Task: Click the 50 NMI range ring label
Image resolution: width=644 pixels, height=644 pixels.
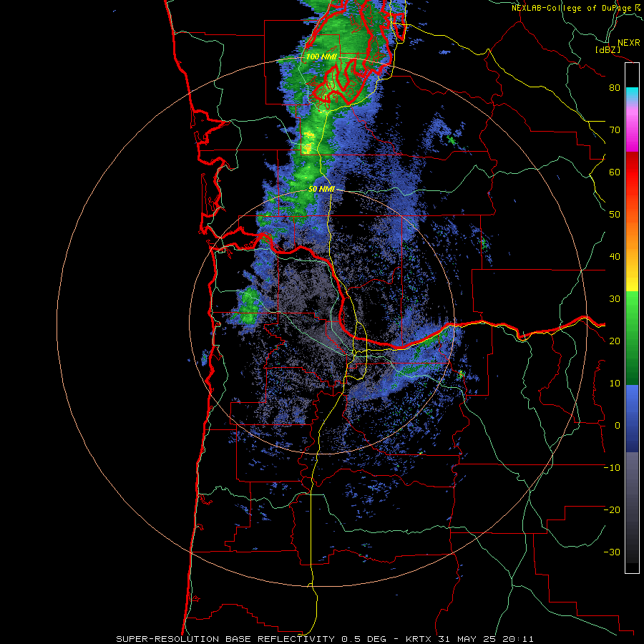Action: pyautogui.click(x=321, y=189)
